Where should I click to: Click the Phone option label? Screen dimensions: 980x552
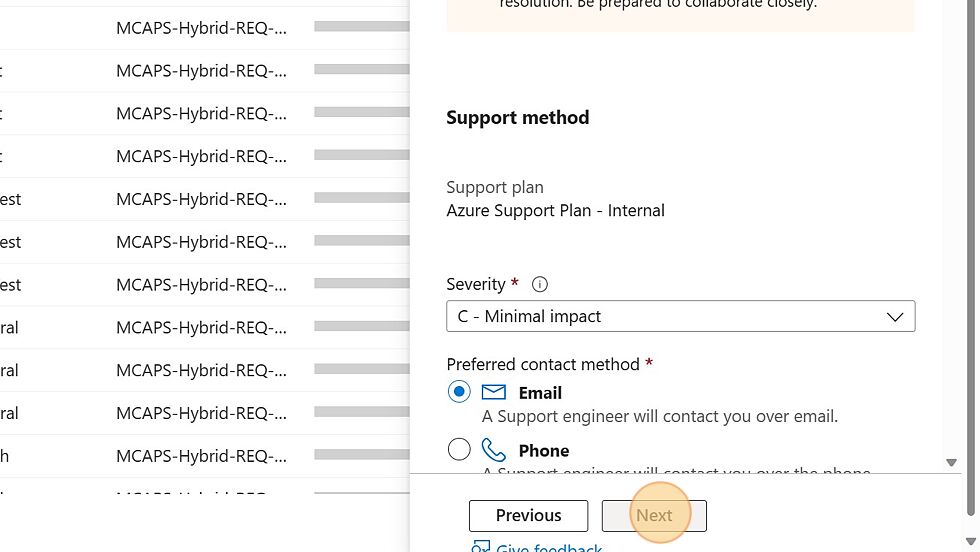point(544,451)
